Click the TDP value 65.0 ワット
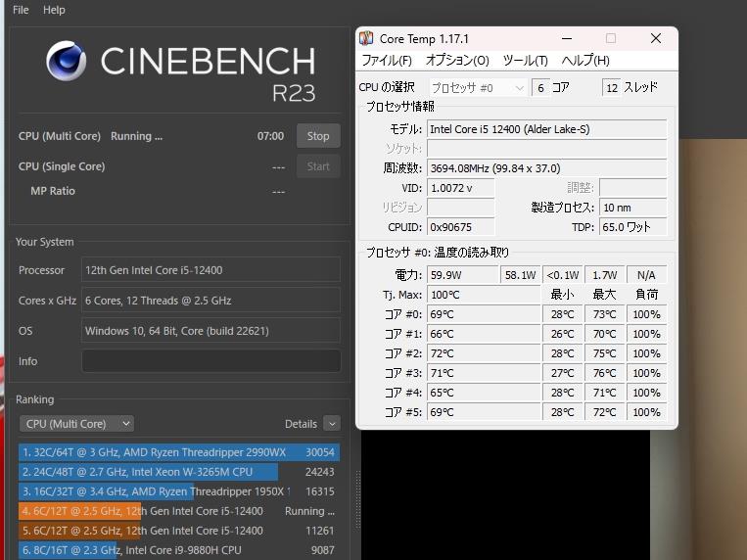The height and width of the screenshot is (560, 747). click(x=632, y=227)
